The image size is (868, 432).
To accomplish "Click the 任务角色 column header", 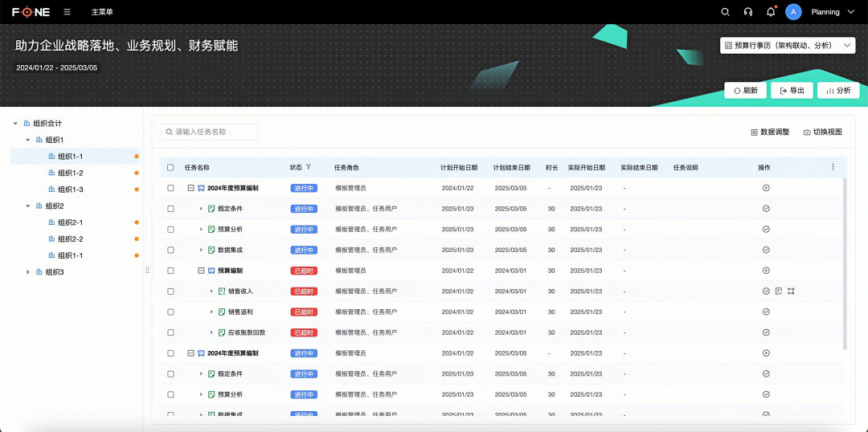I will point(346,167).
